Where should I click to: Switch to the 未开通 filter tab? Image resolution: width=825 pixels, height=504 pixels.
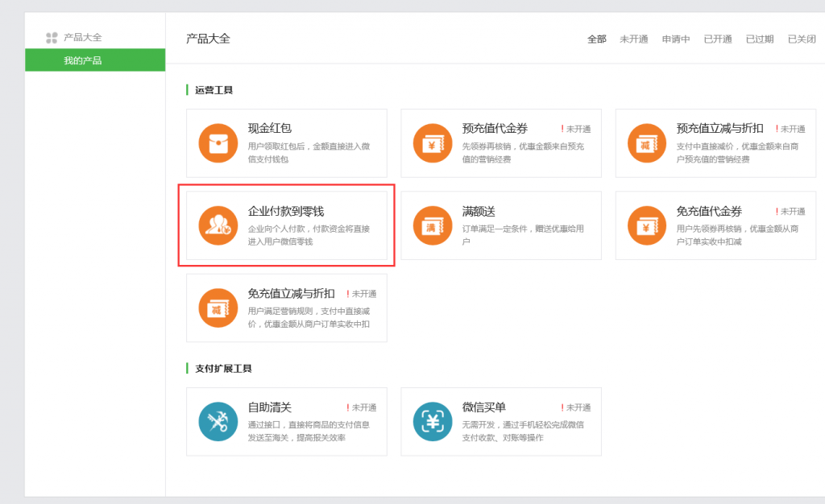633,39
